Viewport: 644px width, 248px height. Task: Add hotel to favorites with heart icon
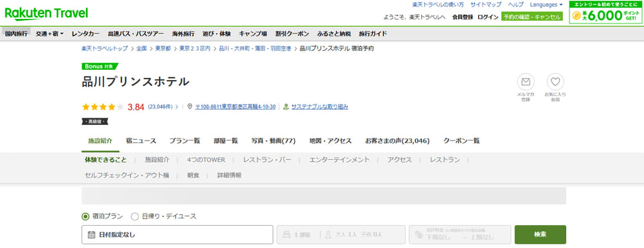click(x=555, y=82)
